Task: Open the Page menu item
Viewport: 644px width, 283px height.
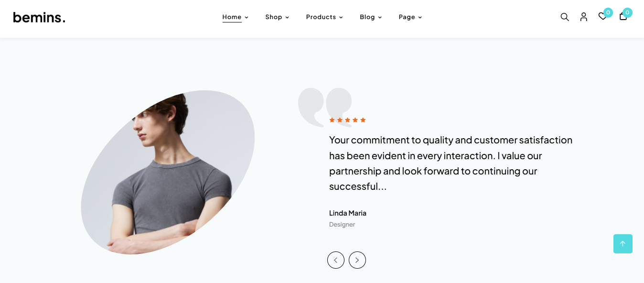Action: 410,17
